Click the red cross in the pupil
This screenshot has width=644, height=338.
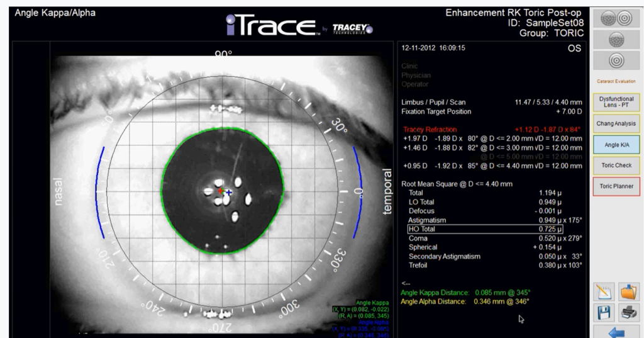pyautogui.click(x=221, y=191)
